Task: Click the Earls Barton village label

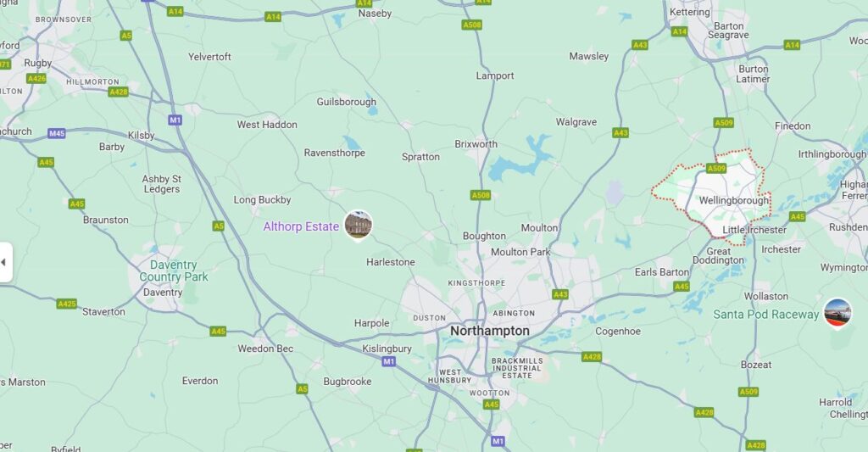Action: (661, 272)
